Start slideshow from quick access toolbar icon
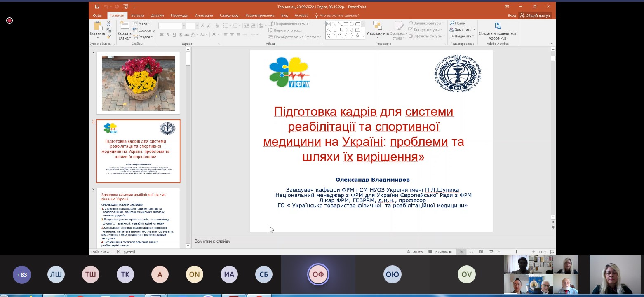 pos(125,7)
